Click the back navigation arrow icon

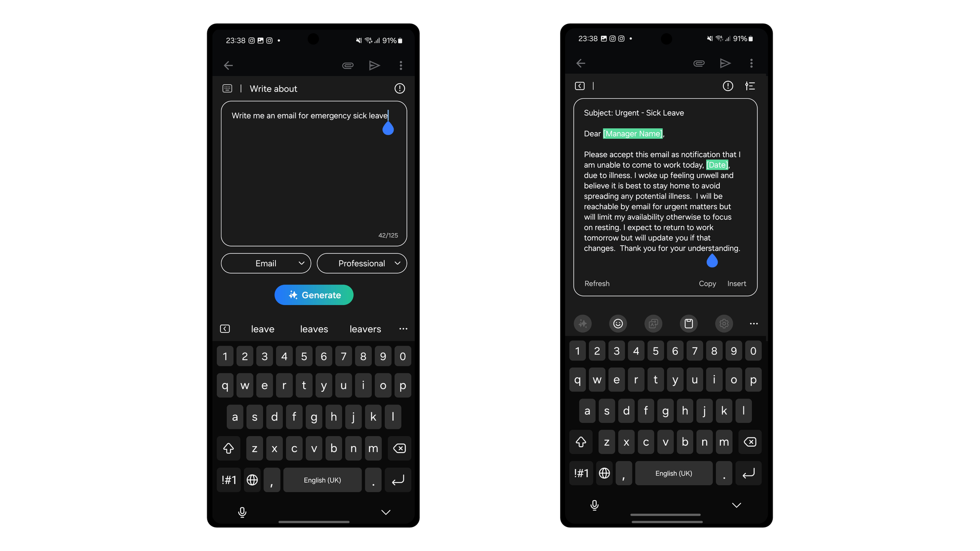[x=229, y=65]
